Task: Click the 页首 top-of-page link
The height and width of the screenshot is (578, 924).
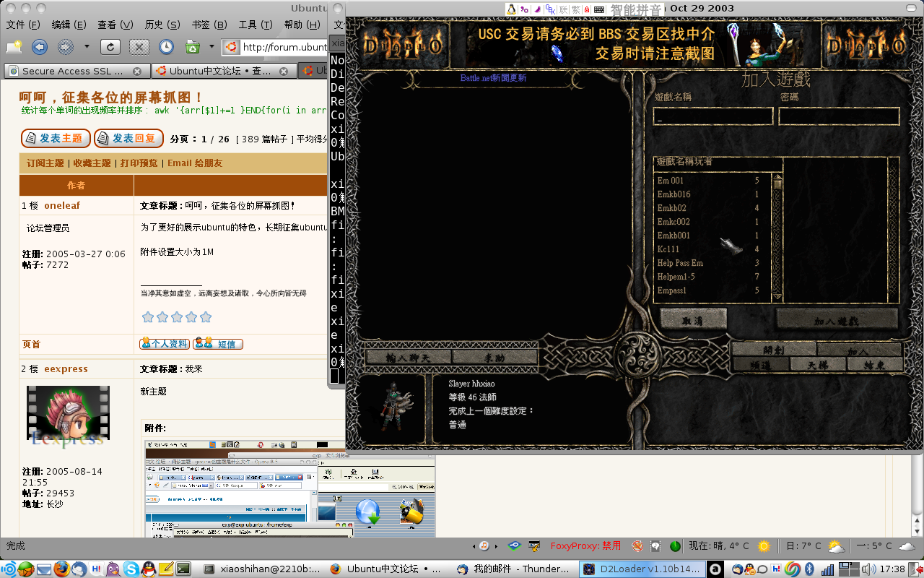Action: click(31, 345)
